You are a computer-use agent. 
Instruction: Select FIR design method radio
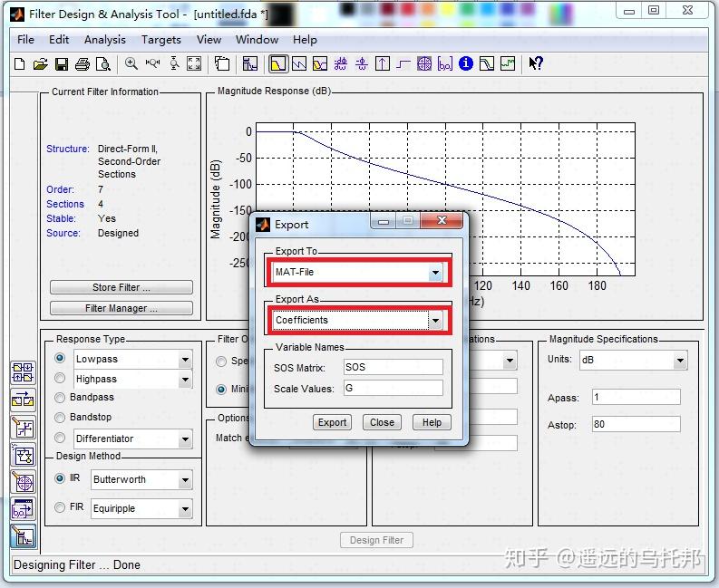point(60,507)
